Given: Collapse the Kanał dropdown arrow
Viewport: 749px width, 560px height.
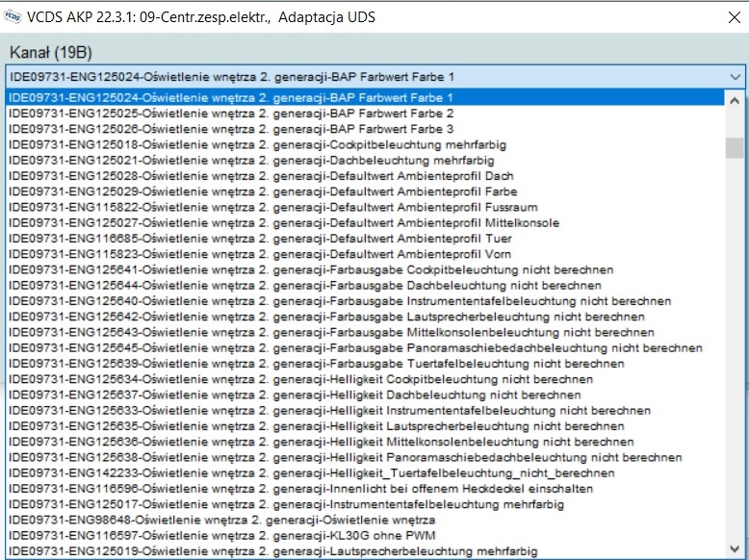Looking at the screenshot, I should (736, 76).
